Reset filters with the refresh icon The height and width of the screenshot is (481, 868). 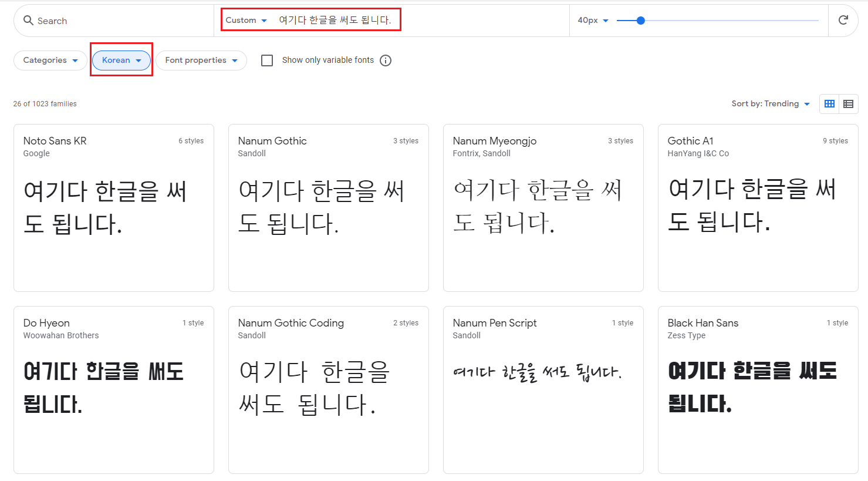tap(843, 20)
